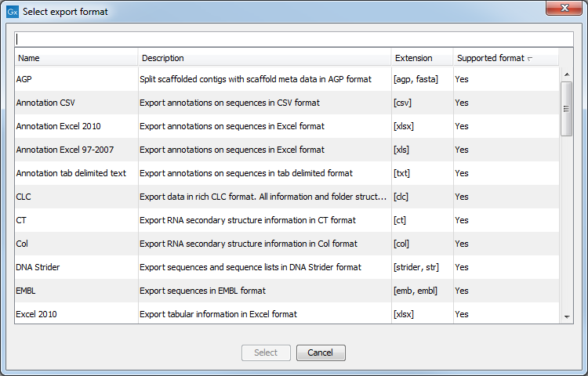Click the scrollbar down arrow
This screenshot has width=588, height=376.
point(567,316)
